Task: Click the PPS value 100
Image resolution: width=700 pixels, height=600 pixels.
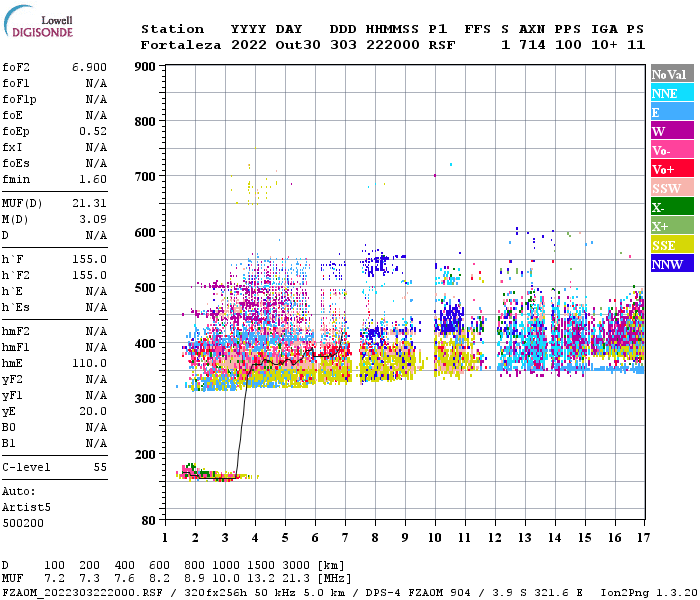Action: click(568, 45)
